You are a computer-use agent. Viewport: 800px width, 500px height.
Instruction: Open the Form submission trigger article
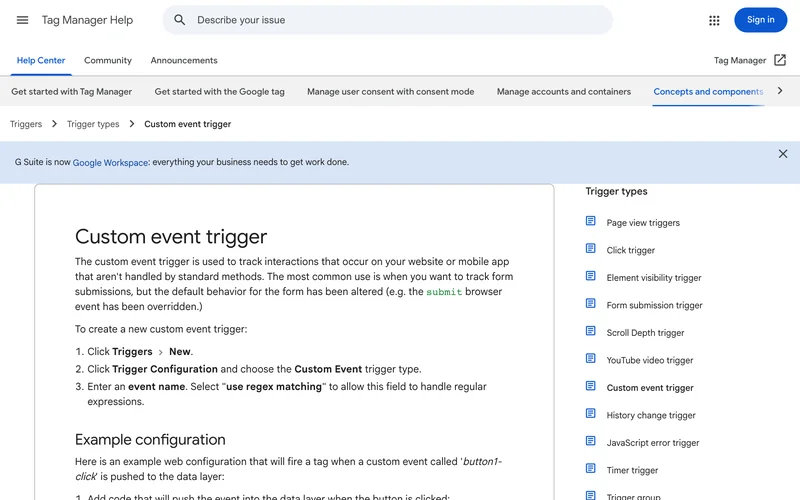click(x=654, y=306)
